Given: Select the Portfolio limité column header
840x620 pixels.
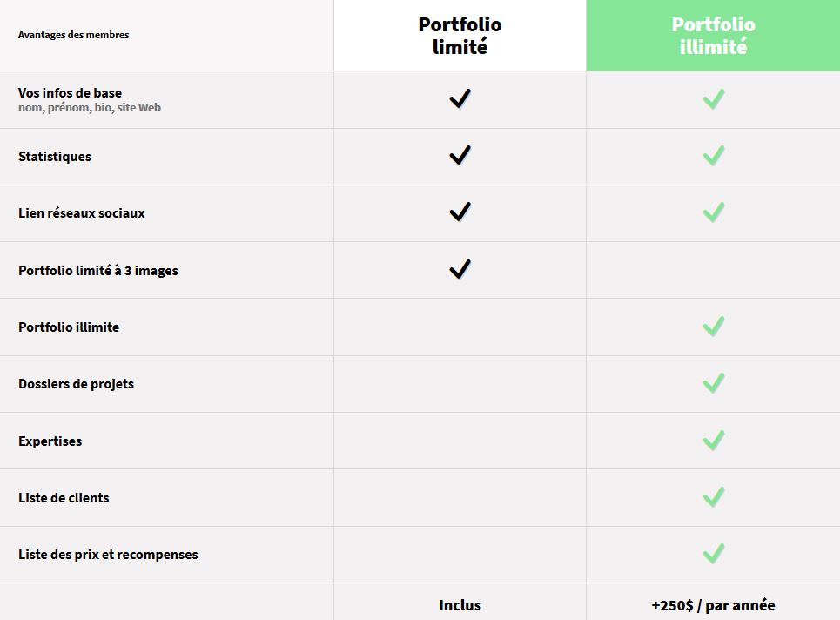Looking at the screenshot, I should pos(460,36).
